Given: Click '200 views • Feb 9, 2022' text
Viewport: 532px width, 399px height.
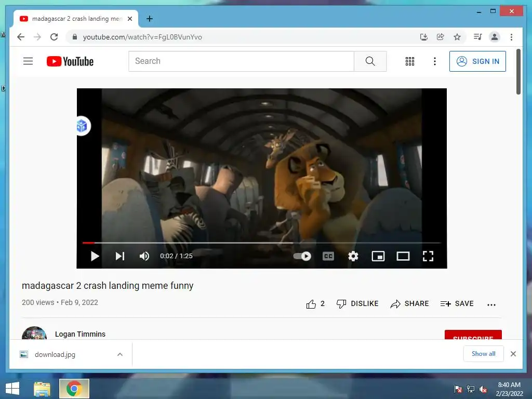Looking at the screenshot, I should (x=60, y=302).
